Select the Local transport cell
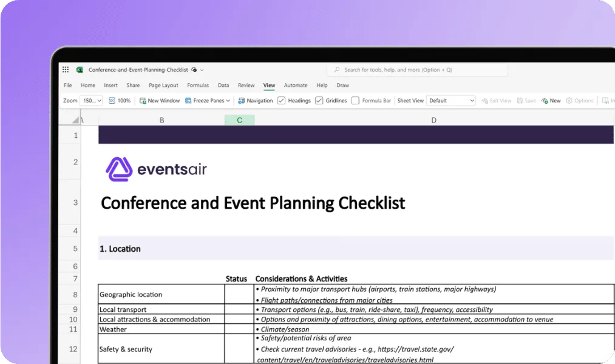615x364 pixels. click(161, 309)
